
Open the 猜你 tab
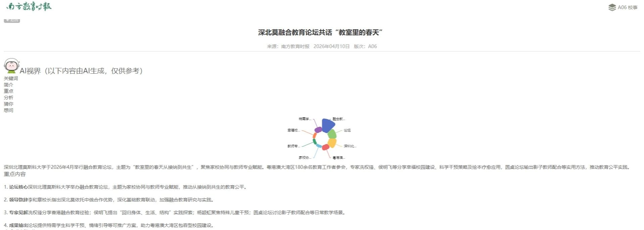[x=8, y=104]
